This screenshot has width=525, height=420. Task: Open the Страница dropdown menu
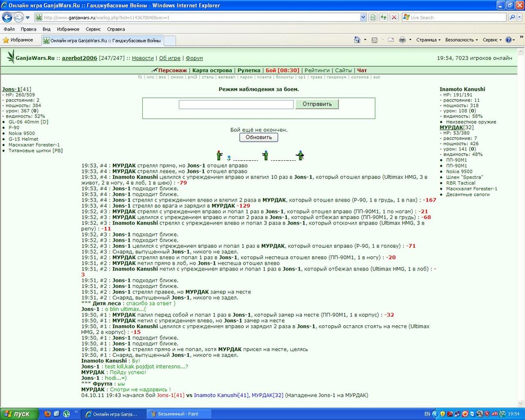click(428, 40)
